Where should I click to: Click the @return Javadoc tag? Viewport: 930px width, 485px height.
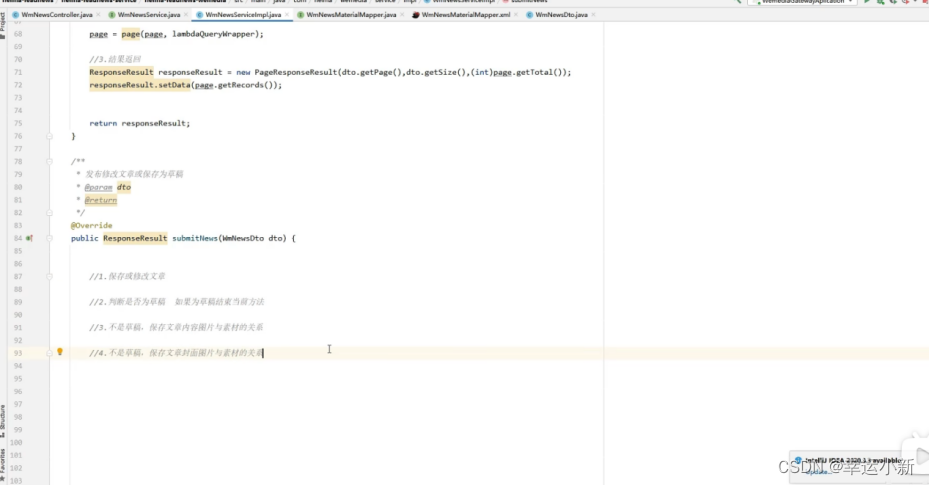coord(100,200)
